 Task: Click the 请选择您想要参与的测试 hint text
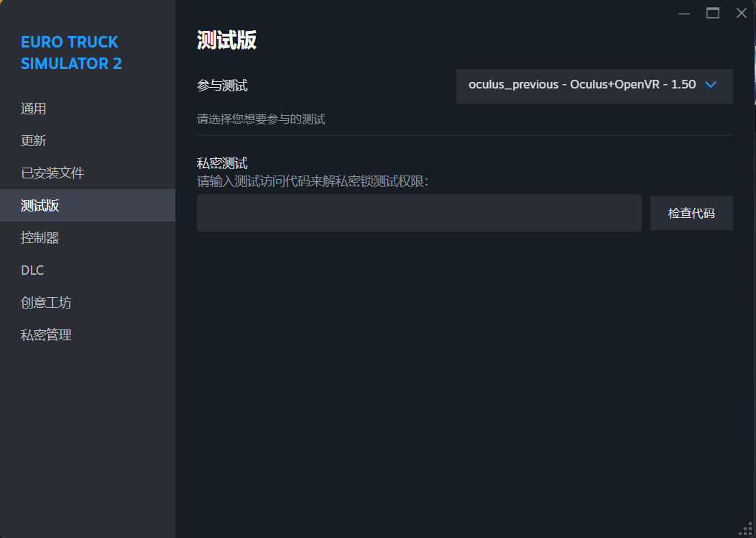261,119
